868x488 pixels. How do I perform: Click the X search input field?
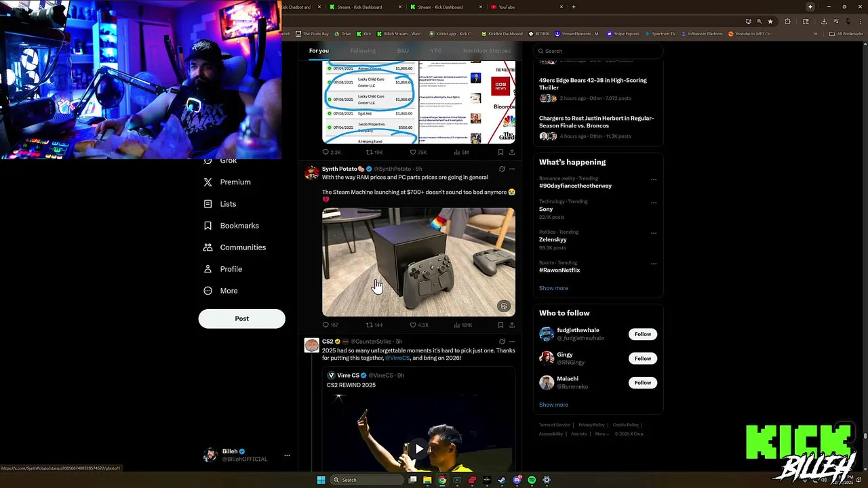(597, 51)
